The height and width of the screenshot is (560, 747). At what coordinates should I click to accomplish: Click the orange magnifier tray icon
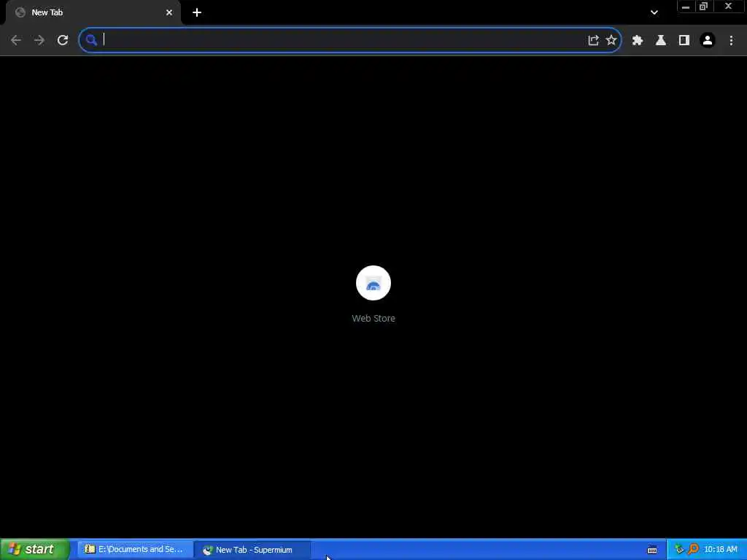[x=693, y=550]
